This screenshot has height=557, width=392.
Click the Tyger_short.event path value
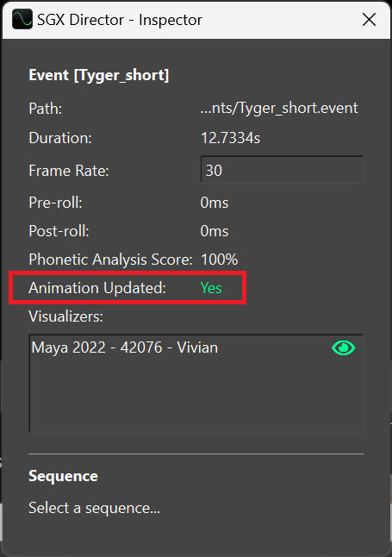coord(279,108)
